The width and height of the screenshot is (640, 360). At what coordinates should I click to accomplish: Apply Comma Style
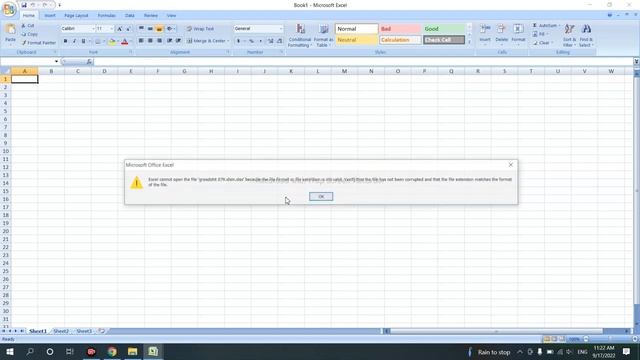260,41
